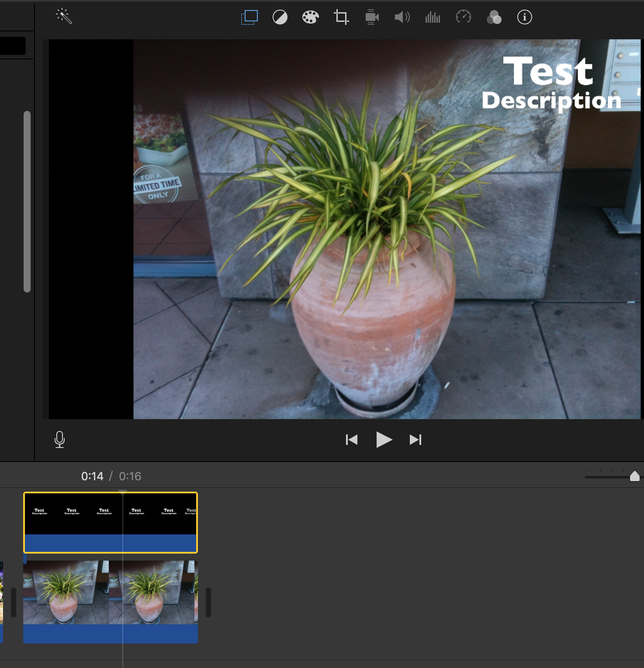Image resolution: width=644 pixels, height=668 pixels.
Task: Click the dark field in the sidebar
Action: tap(13, 46)
